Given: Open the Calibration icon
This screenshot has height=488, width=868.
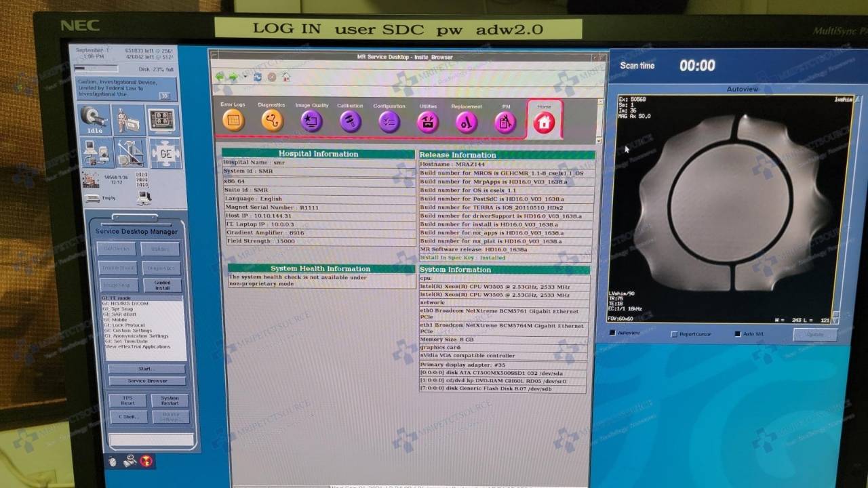Looking at the screenshot, I should click(x=350, y=122).
